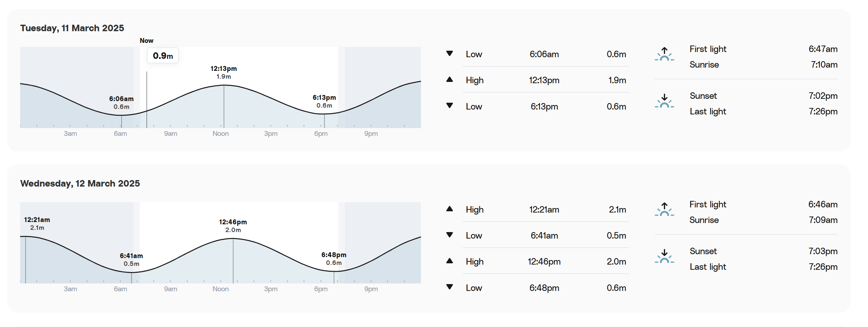Click the down triangle for Wednesday 6:48pm Low

(x=449, y=287)
